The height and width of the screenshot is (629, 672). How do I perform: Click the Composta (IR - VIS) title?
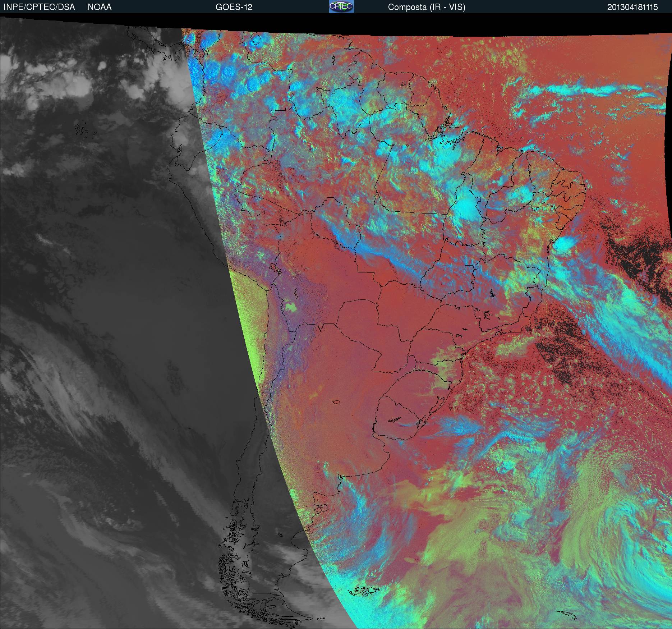[x=427, y=7]
